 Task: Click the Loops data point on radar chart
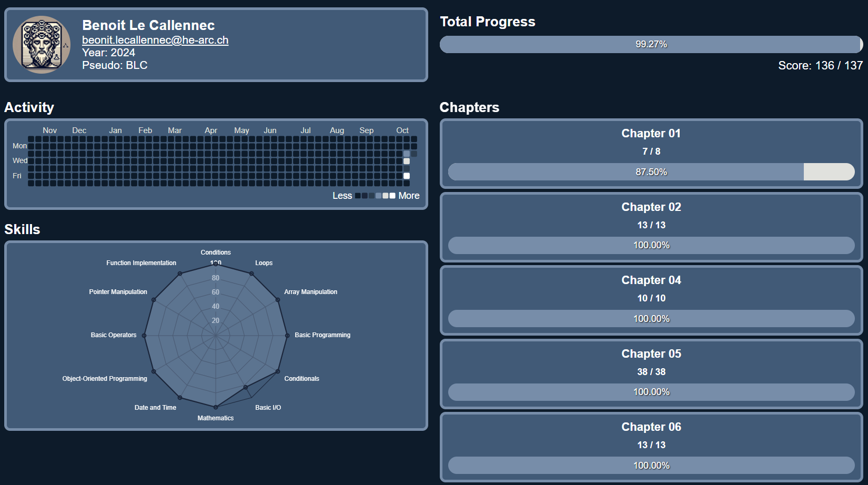click(x=251, y=274)
